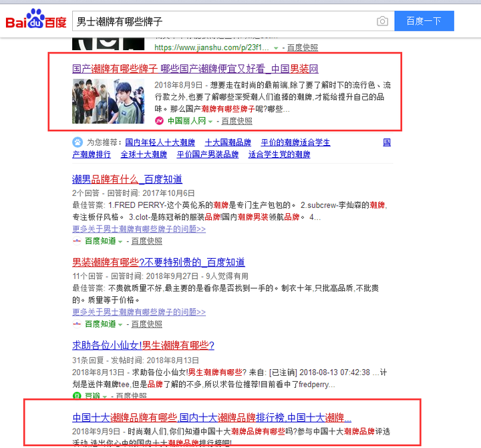The width and height of the screenshot is (481, 448).
Task: Open 百度知道 source under 男装潮牌 result
Action: [x=100, y=324]
